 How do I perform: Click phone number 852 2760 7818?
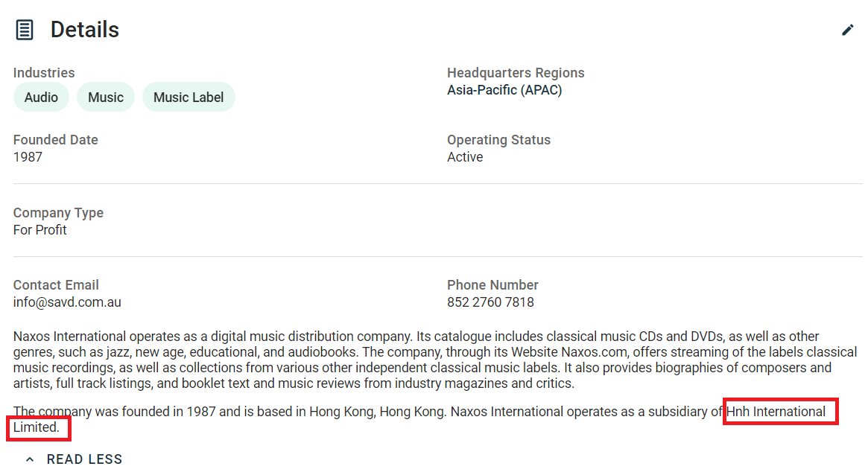pyautogui.click(x=490, y=302)
